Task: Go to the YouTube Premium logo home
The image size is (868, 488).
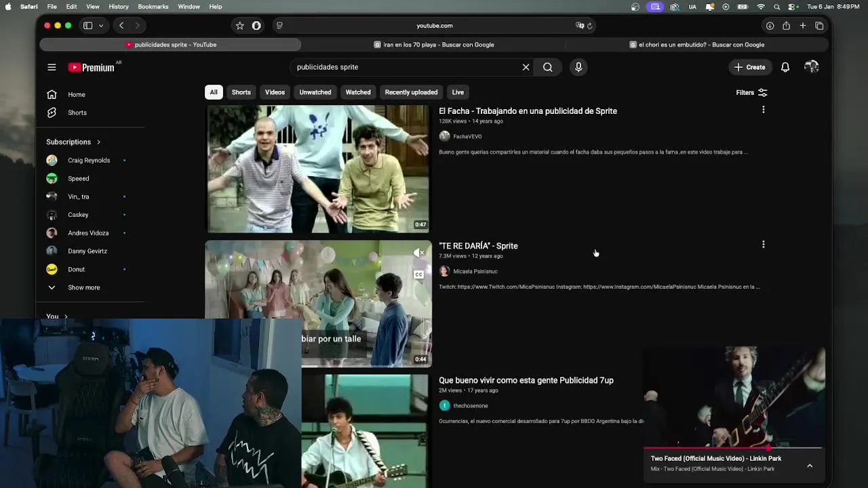Action: (92, 67)
